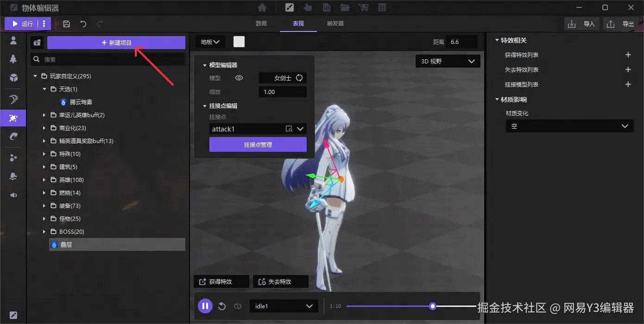Open the bottom-left edit pencil icon
This screenshot has height=324, width=644.
coord(13,315)
